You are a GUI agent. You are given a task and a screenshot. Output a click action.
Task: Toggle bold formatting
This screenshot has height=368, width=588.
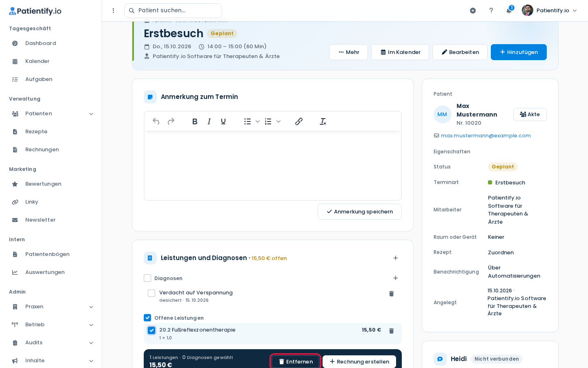click(x=195, y=121)
